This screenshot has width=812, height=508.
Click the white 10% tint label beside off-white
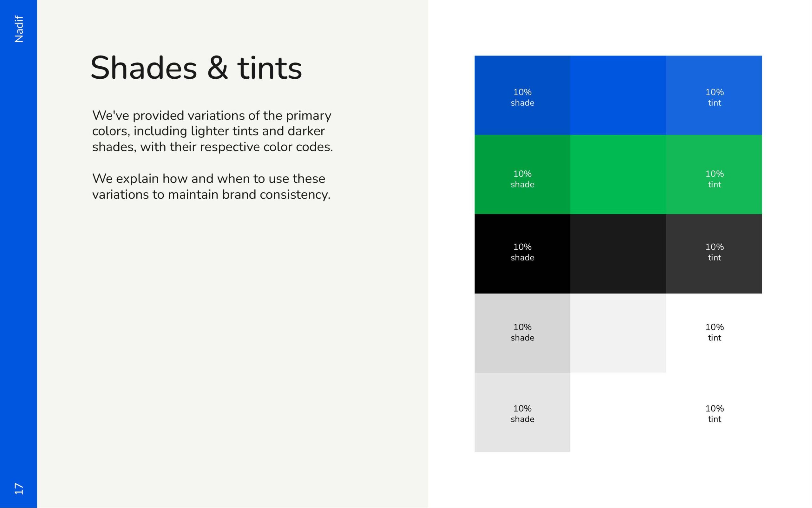(714, 332)
